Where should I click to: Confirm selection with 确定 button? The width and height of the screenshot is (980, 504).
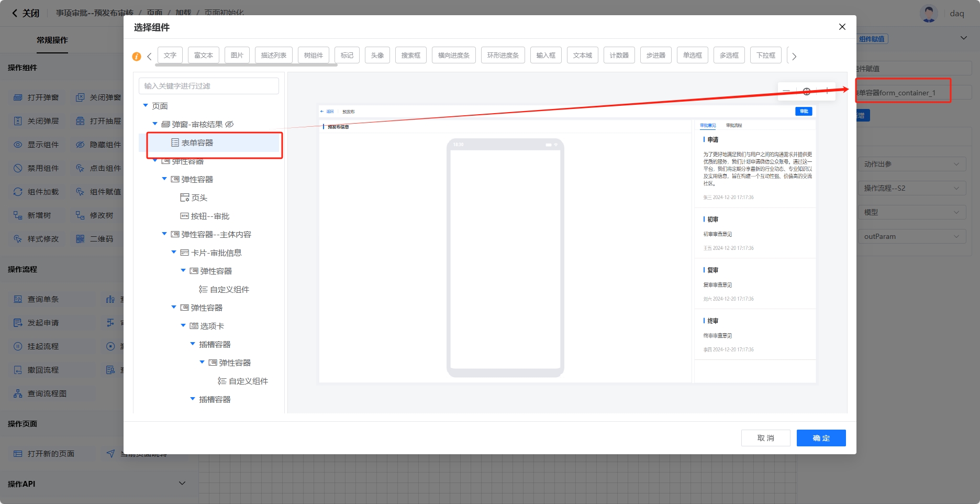[x=821, y=438]
